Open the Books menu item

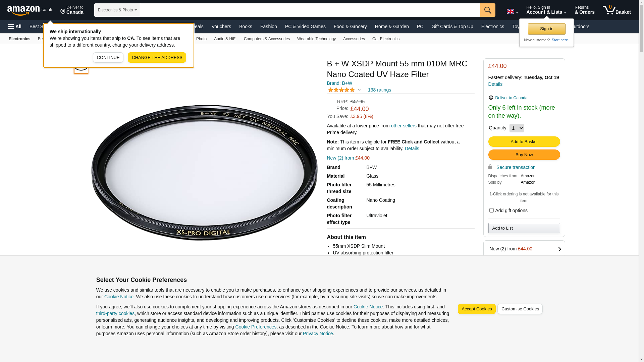(246, 26)
